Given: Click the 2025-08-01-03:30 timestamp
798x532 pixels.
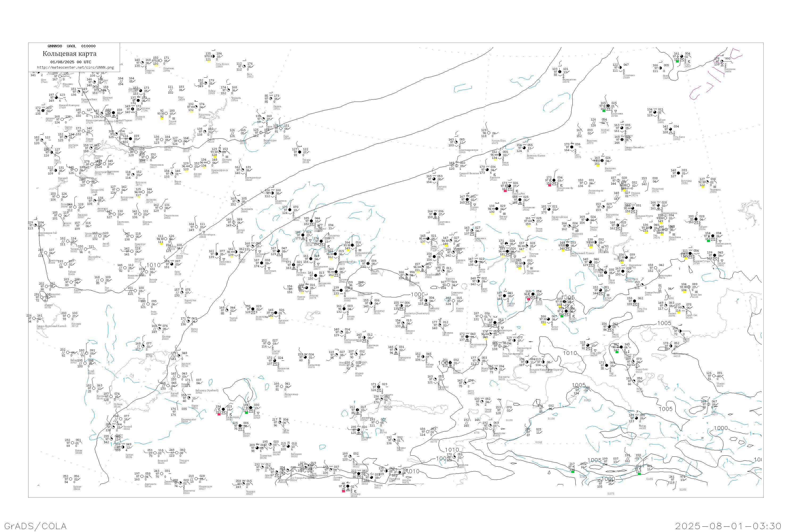Looking at the screenshot, I should 728,526.
